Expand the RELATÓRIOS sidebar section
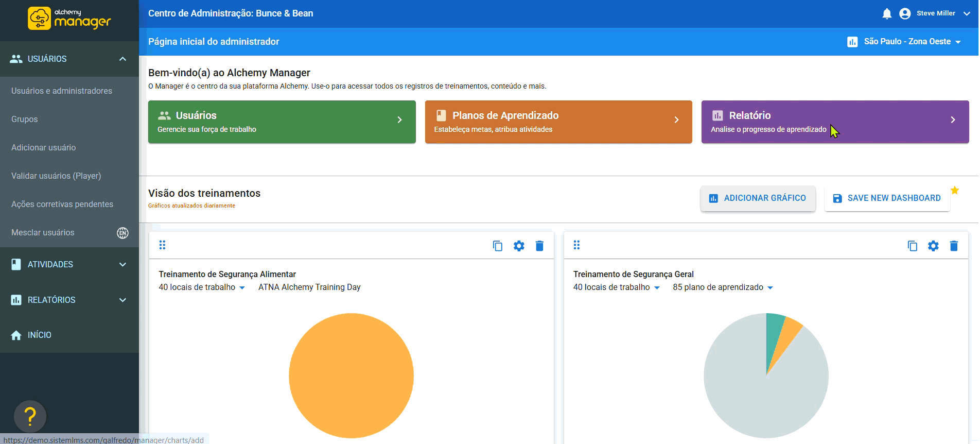Screen dimensions: 980x444 point(122,300)
